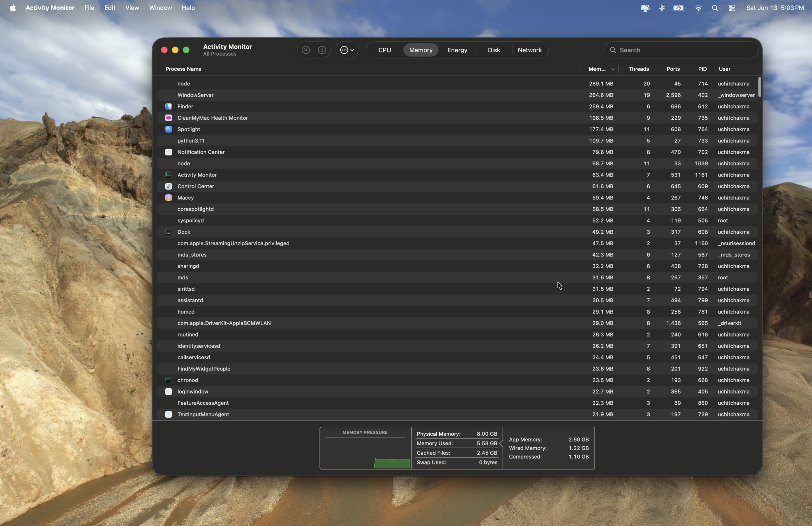
Task: Open the Window menu
Action: 160,8
